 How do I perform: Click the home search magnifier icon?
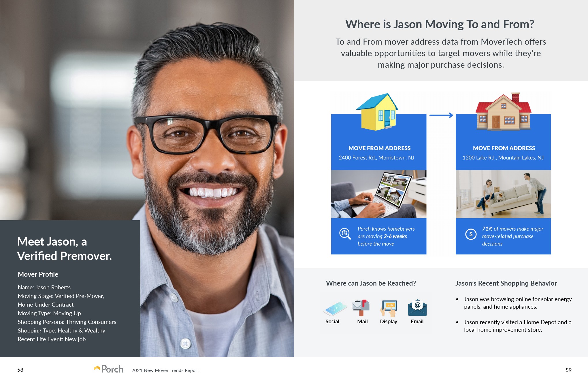[x=345, y=233]
